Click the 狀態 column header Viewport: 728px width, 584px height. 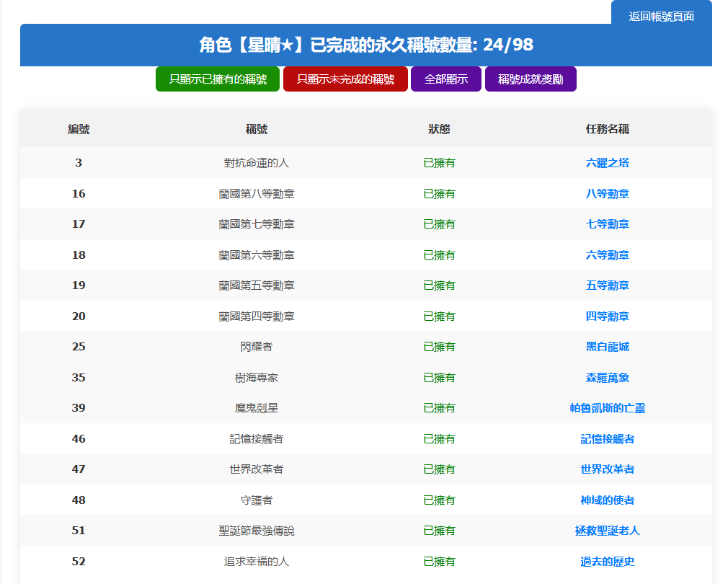pos(439,129)
